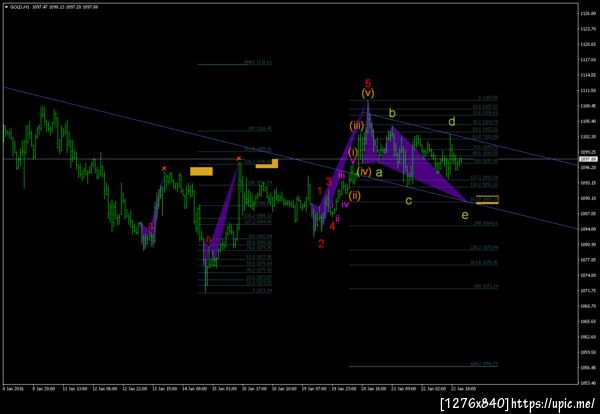This screenshot has height=414, width=600.
Task: Click the solid orange rectangle before 15 Jan
Action: [201, 171]
